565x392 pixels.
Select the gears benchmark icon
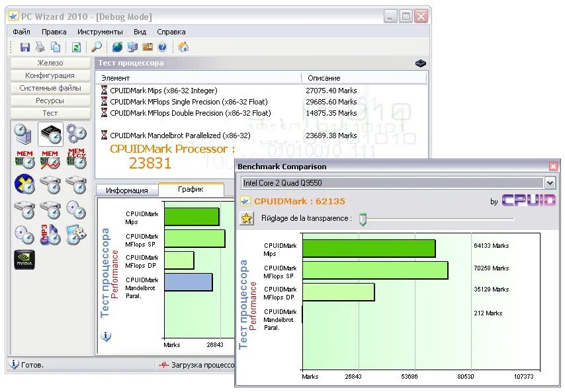tap(76, 134)
